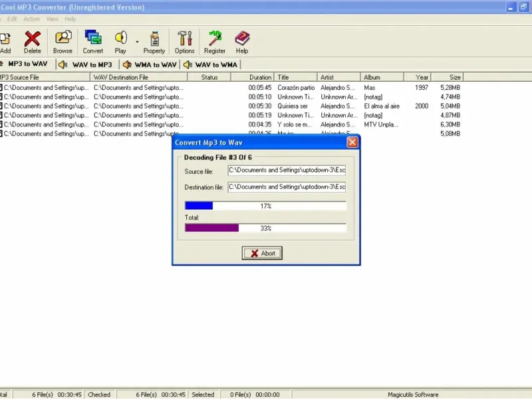
Task: Select the 'Quisiera ser' title cell
Action: click(293, 106)
